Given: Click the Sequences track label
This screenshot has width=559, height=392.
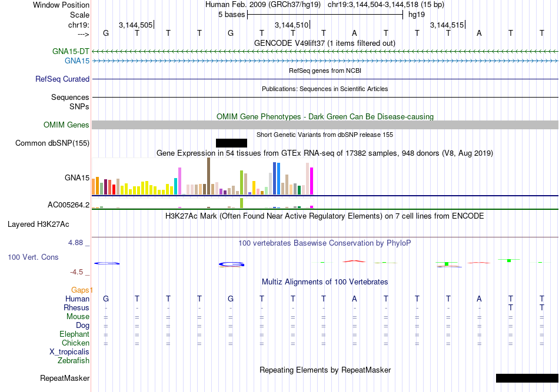Looking at the screenshot, I should click(x=70, y=97).
